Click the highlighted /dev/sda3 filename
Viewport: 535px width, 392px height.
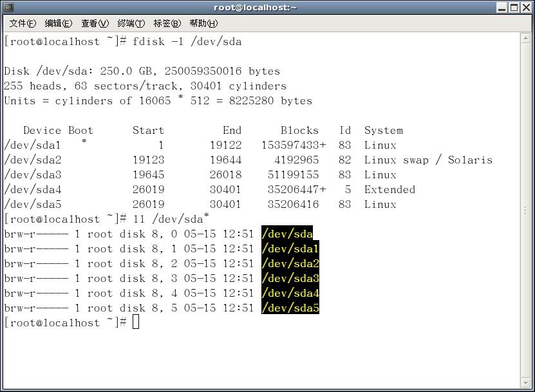290,278
